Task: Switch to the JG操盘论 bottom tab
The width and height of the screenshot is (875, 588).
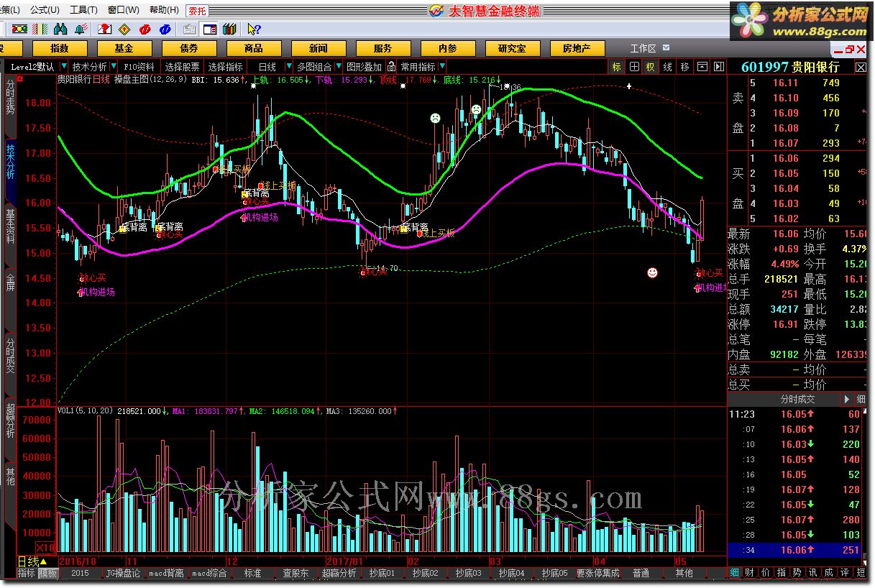Action: point(124,574)
